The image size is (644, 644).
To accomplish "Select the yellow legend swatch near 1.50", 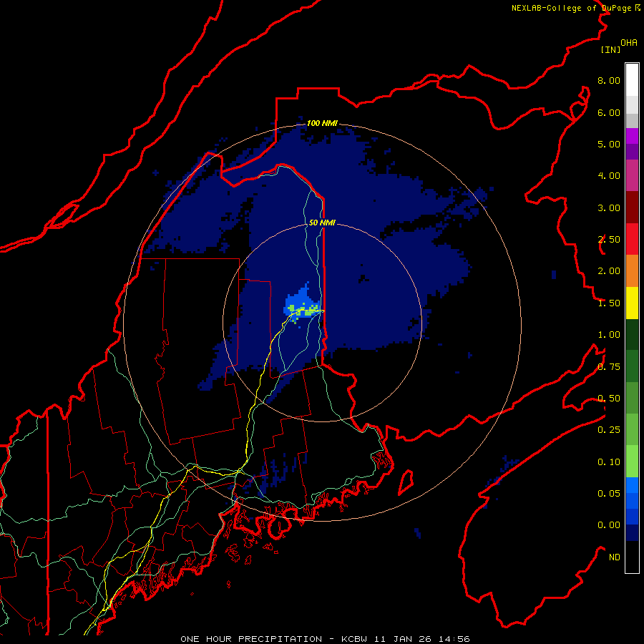I will click(x=632, y=303).
